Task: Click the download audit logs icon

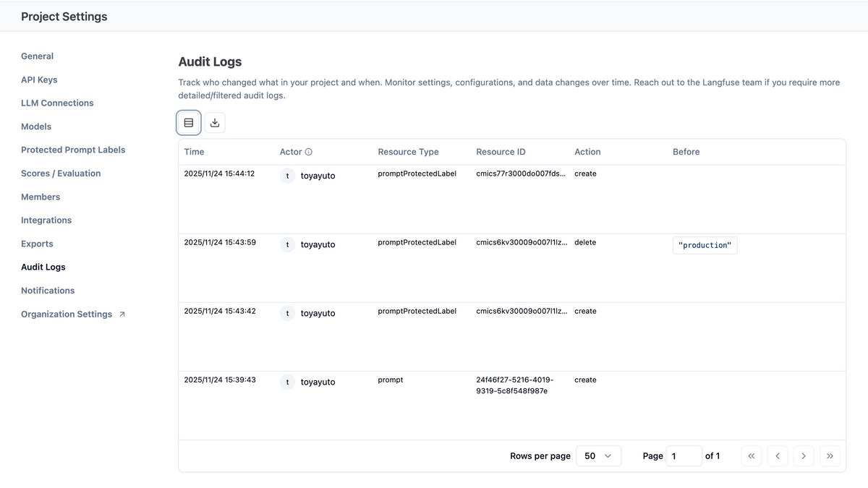Action: (215, 123)
